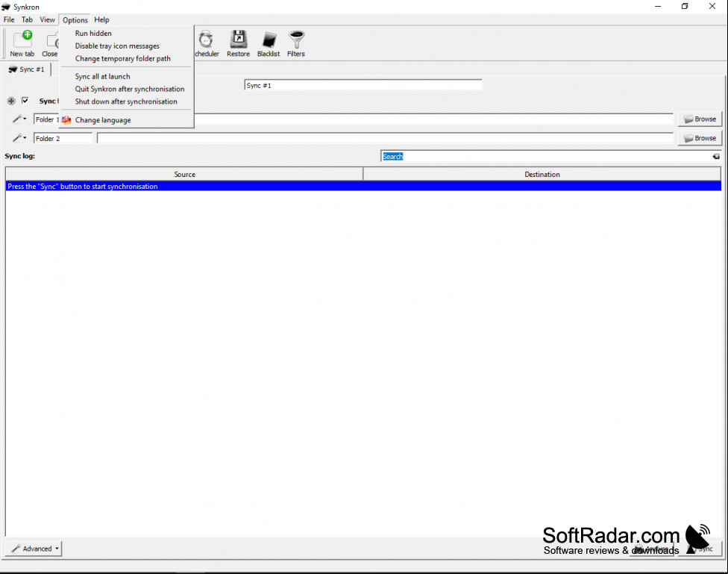This screenshot has height=574, width=728.
Task: Enable Sync all at launch
Action: coord(126,76)
